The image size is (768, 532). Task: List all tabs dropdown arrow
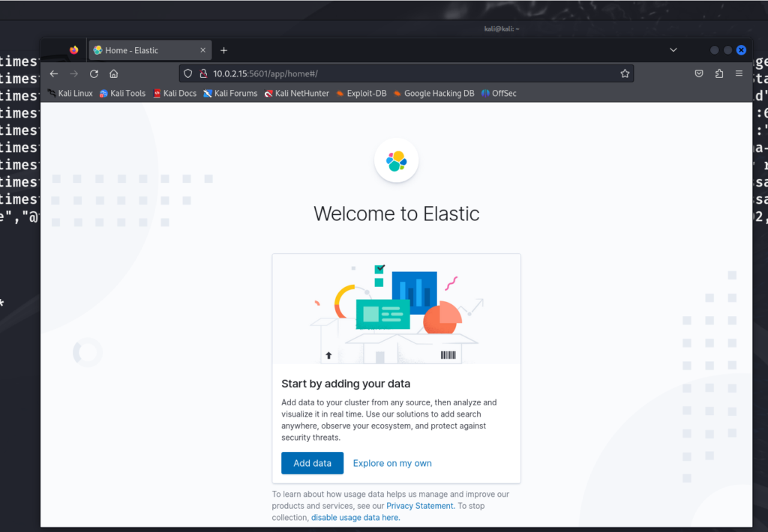(x=673, y=50)
